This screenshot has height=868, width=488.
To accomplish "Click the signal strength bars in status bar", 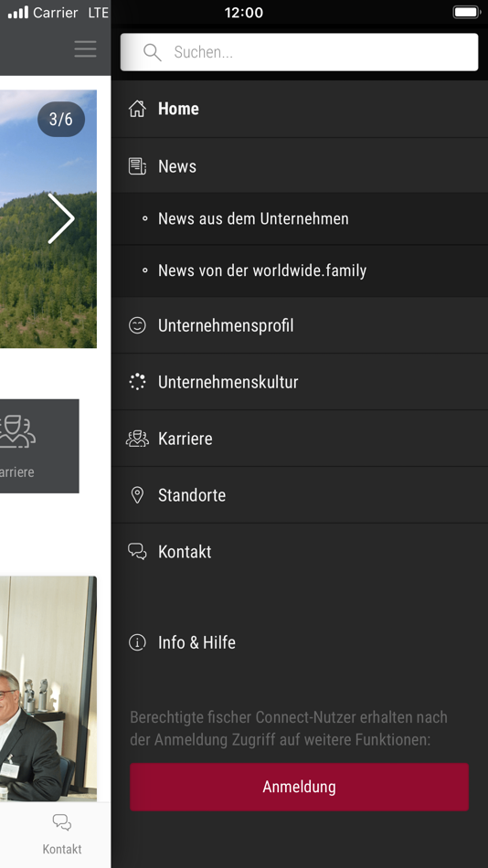I will [17, 12].
